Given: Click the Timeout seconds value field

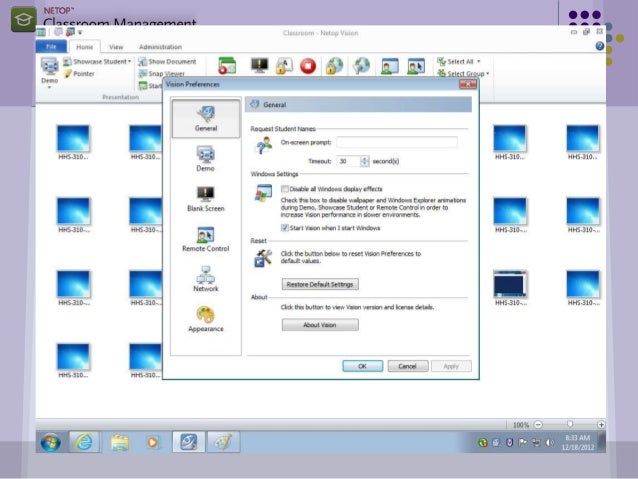Looking at the screenshot, I should pyautogui.click(x=348, y=161).
